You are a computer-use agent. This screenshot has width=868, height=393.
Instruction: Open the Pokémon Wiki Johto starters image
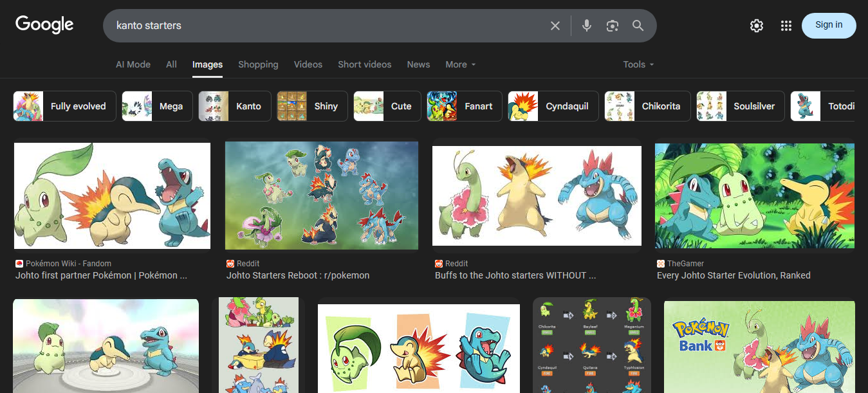(x=112, y=196)
